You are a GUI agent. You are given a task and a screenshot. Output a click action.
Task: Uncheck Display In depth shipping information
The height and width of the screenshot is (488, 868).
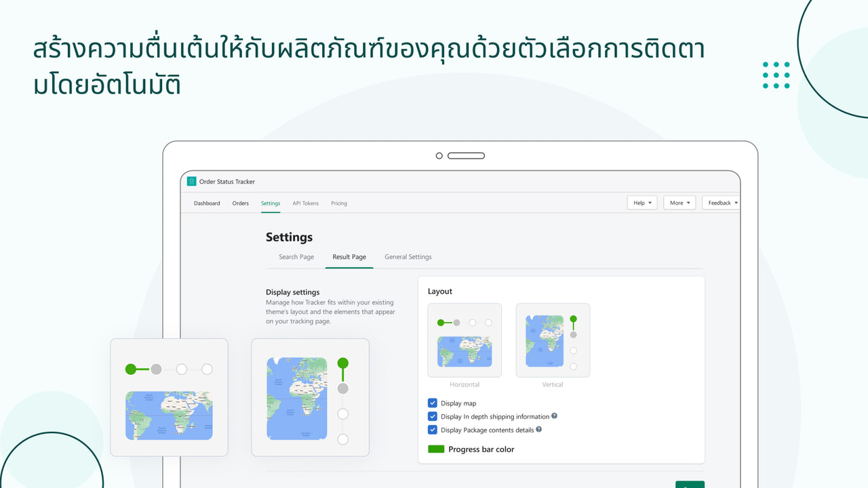click(433, 416)
